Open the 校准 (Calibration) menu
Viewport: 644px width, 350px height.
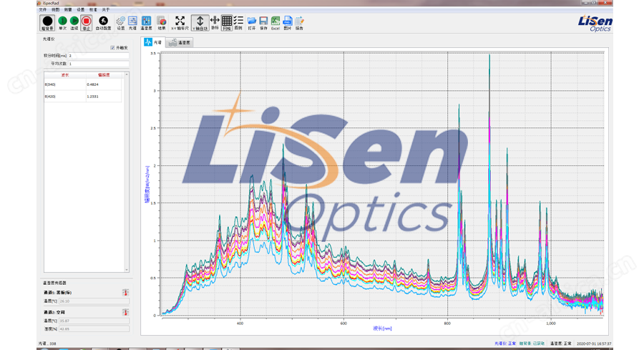[94, 9]
